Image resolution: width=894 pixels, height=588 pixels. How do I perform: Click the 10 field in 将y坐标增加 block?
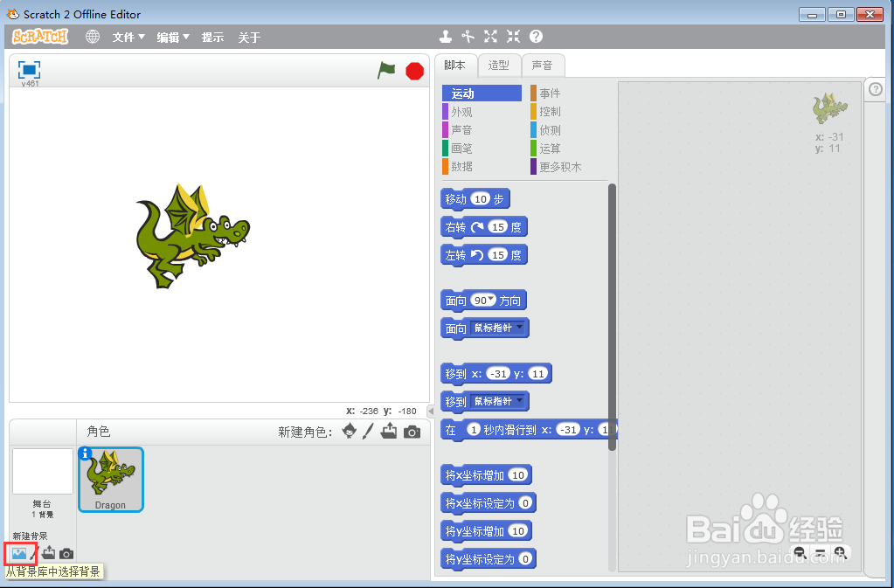pos(517,530)
